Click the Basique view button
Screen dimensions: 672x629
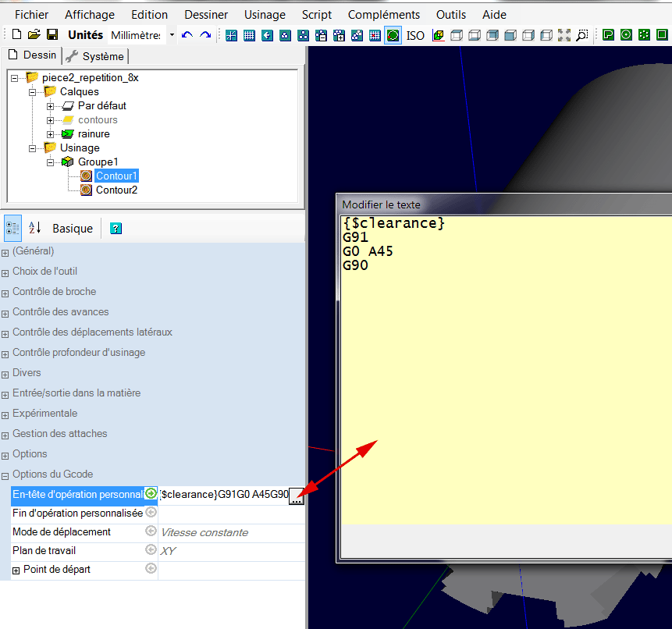[x=73, y=229]
